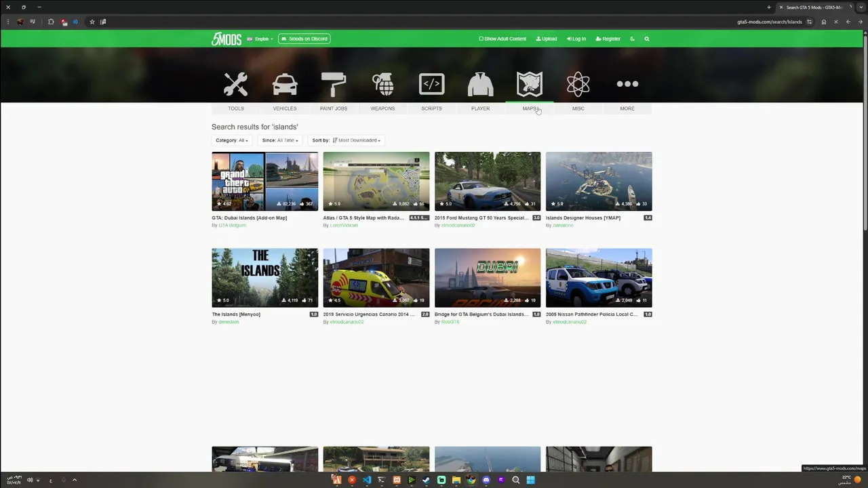Open new browser tab plus button
The image size is (868, 488).
(x=769, y=7)
